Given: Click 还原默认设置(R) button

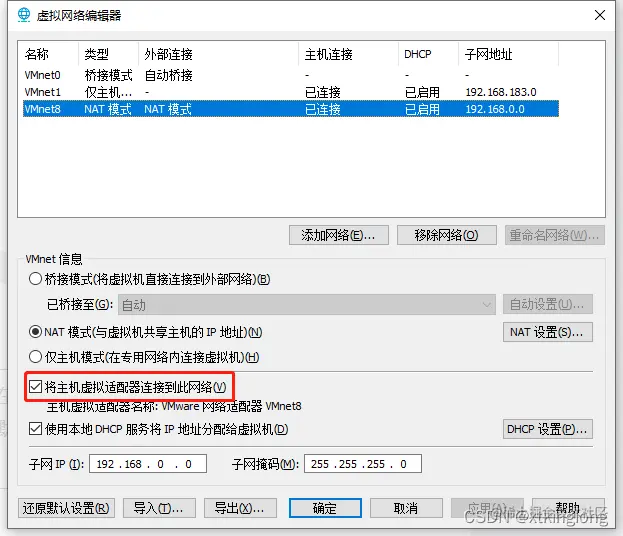Looking at the screenshot, I should pos(66,508).
